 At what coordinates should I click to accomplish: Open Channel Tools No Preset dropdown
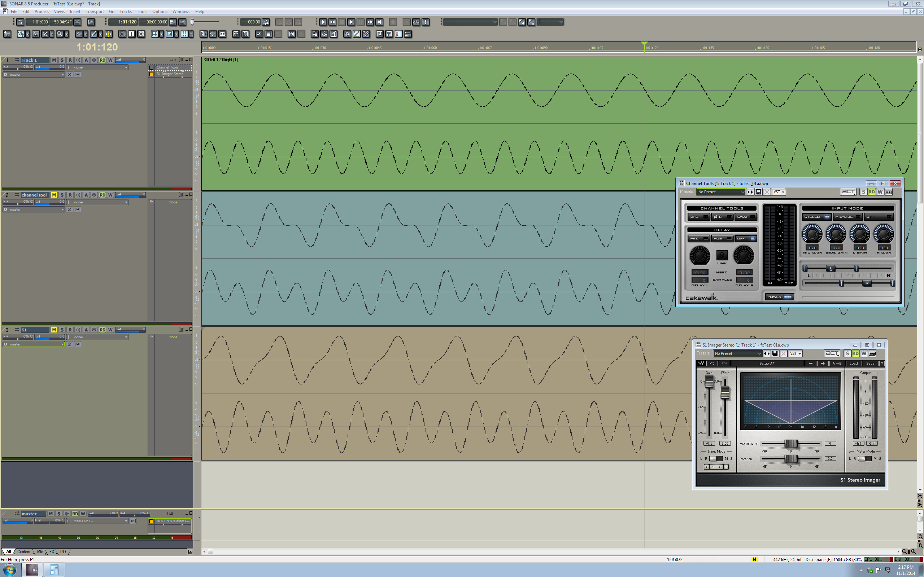[721, 192]
